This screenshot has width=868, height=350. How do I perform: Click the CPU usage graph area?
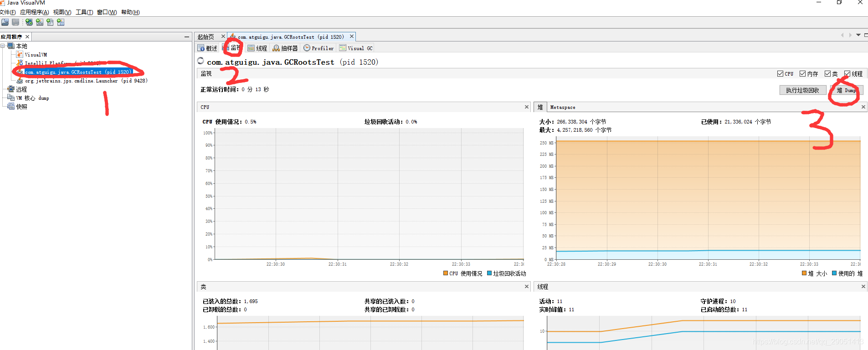(x=369, y=194)
